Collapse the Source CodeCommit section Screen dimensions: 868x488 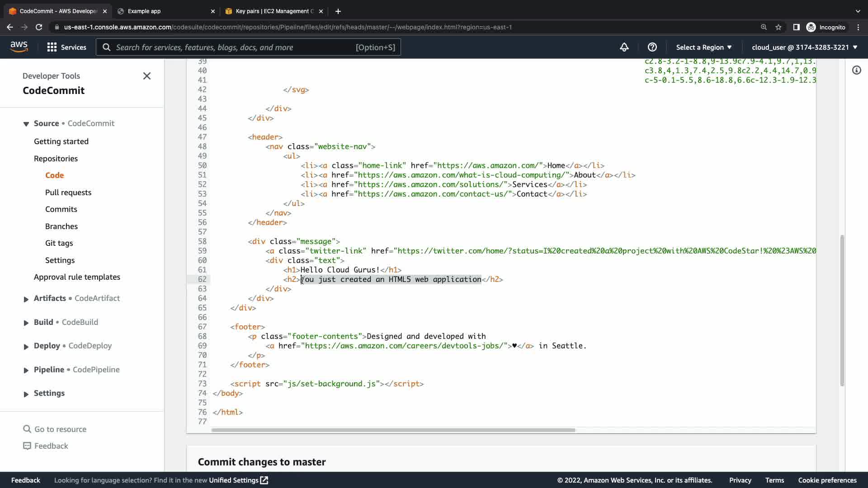[26, 124]
